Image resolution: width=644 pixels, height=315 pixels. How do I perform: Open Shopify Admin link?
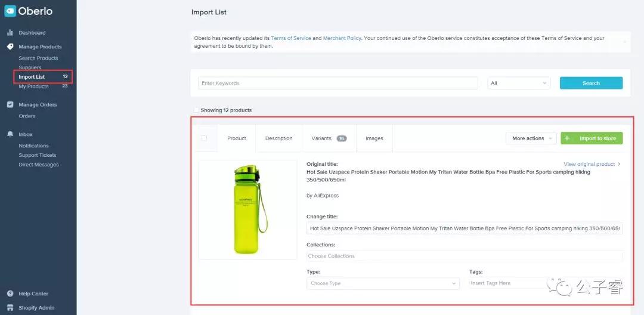(36, 308)
